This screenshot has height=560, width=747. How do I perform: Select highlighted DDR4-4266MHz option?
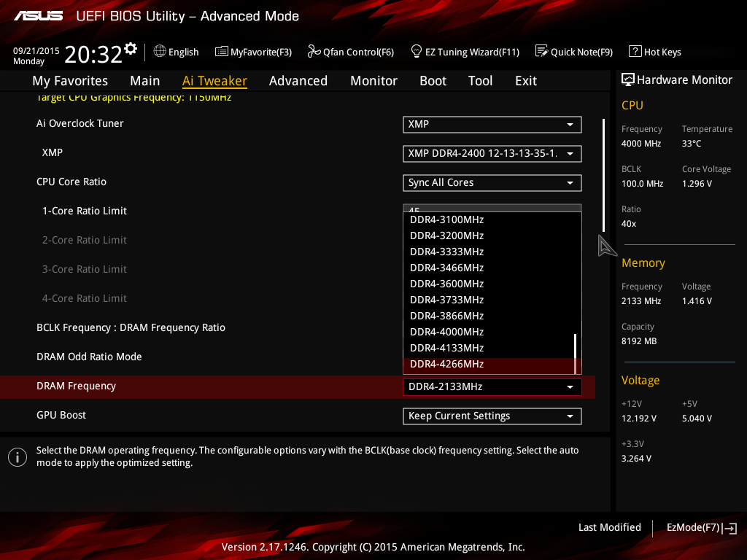(x=489, y=365)
